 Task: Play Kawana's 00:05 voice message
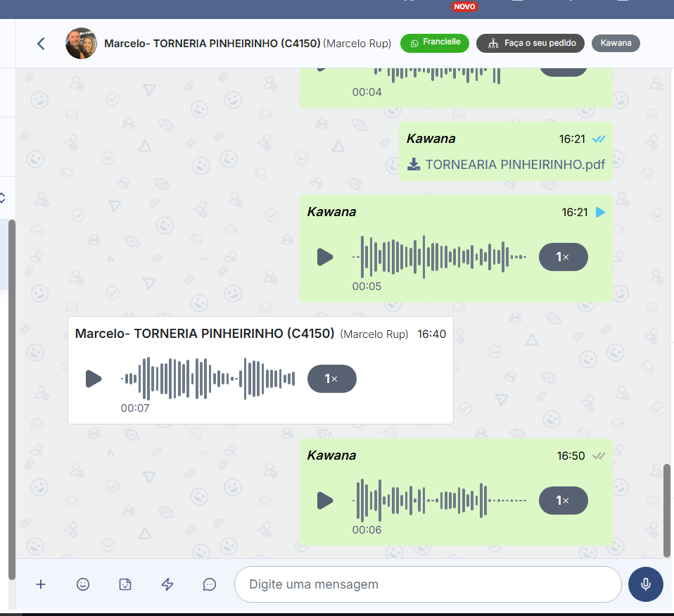pyautogui.click(x=324, y=257)
